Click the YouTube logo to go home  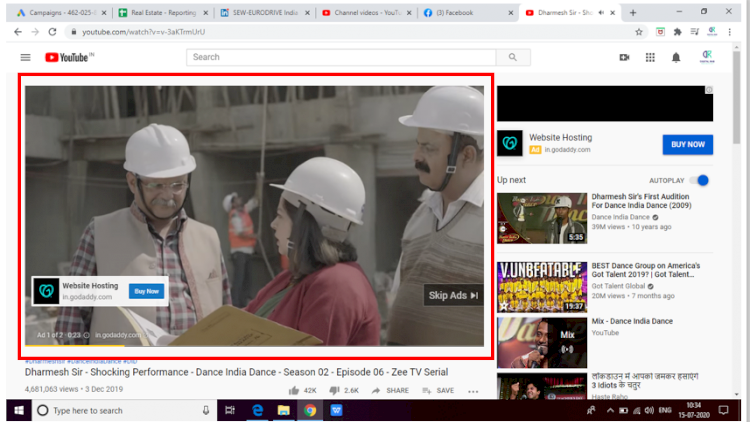[68, 58]
